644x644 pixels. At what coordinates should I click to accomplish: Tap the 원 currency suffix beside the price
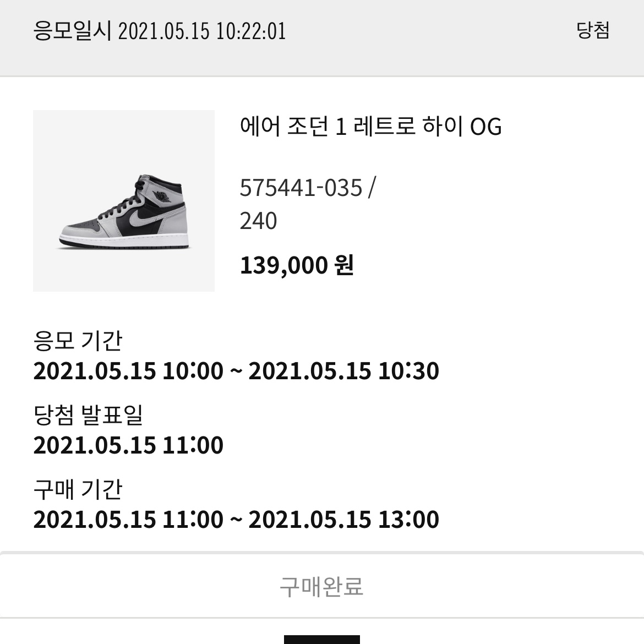[343, 266]
